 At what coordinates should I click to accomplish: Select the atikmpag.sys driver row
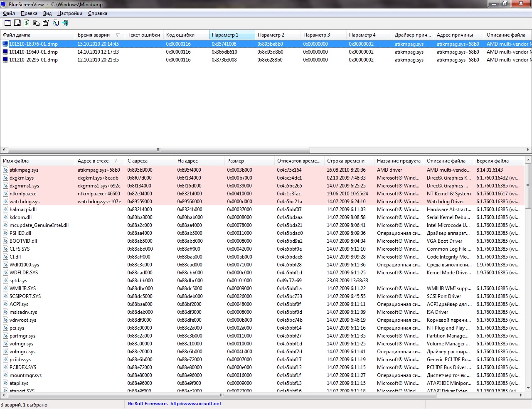click(x=24, y=170)
